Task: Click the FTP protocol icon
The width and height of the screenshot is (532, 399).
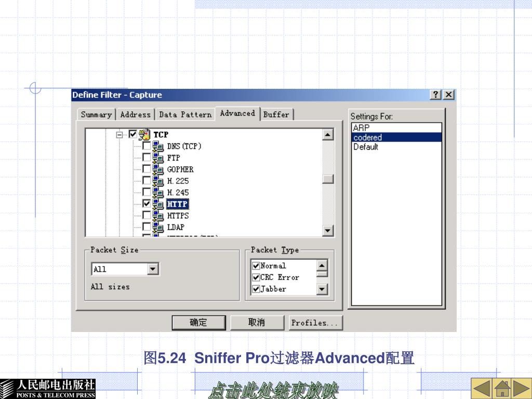Action: (158, 158)
